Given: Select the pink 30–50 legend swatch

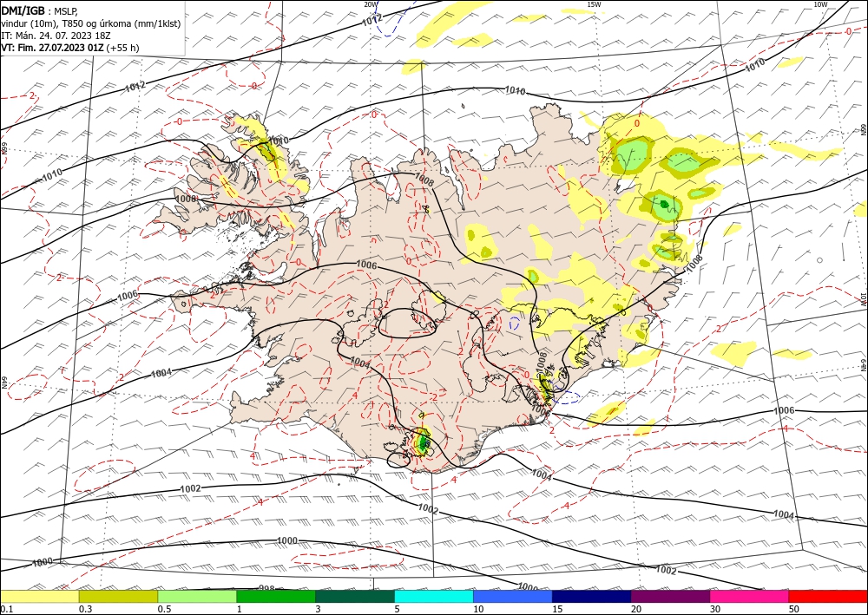Looking at the screenshot, I should [750, 596].
